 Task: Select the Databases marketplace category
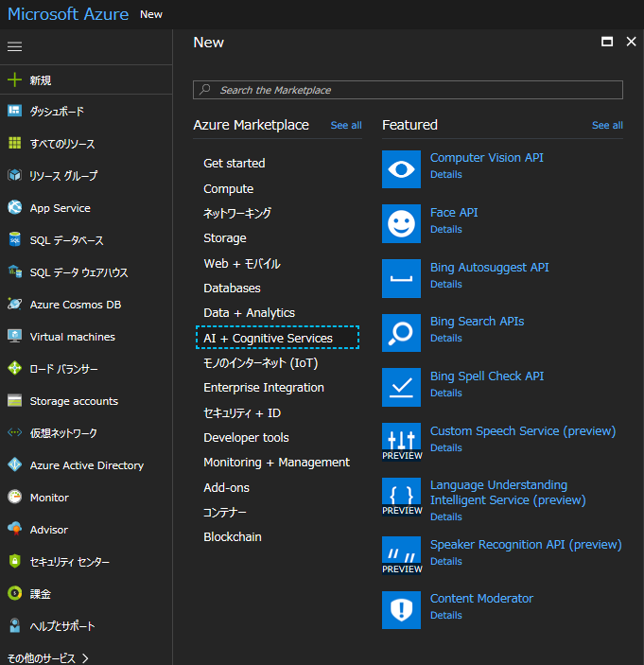tap(232, 288)
